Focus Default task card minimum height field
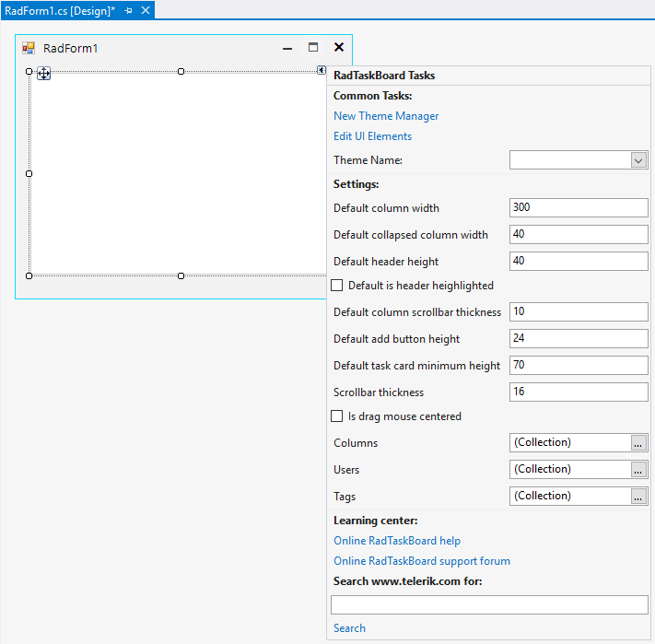Screen dimensions: 655x644 point(579,366)
